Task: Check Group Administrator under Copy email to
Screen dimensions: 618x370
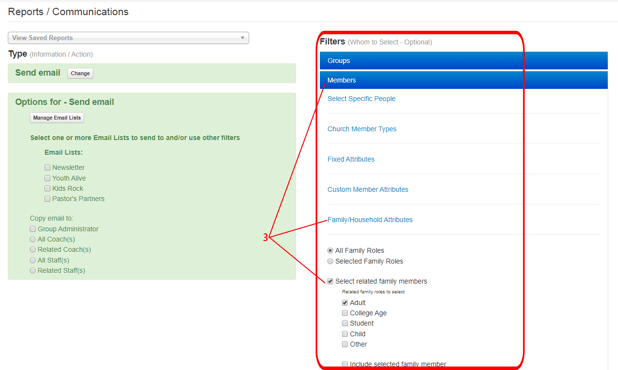Action: click(33, 229)
